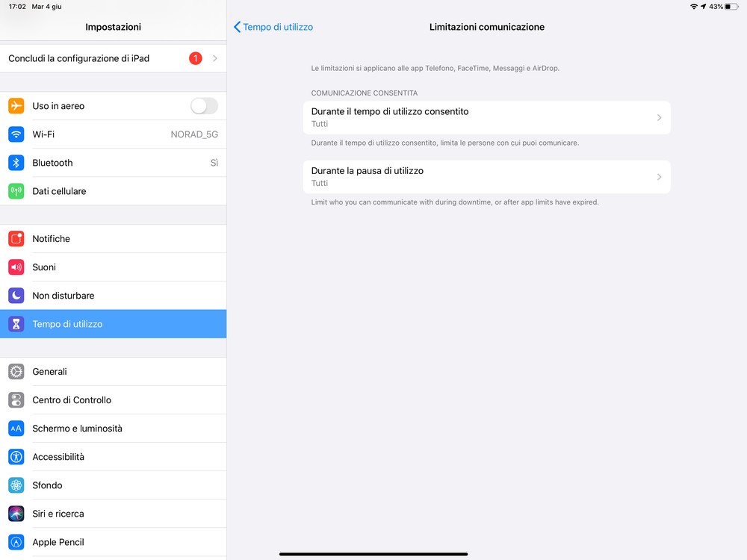Screen dimensions: 747x560
Task: Expand Durante la pausa di utilizzo chevron
Action: [x=660, y=177]
